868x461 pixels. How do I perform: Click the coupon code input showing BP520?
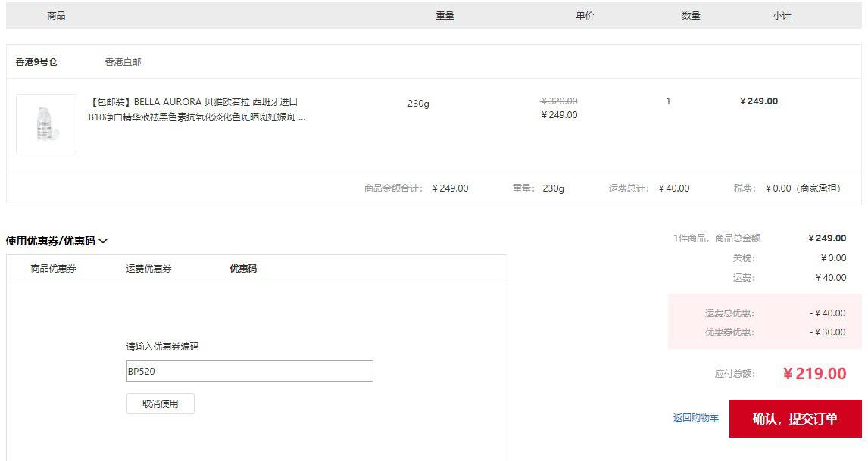[x=250, y=371]
